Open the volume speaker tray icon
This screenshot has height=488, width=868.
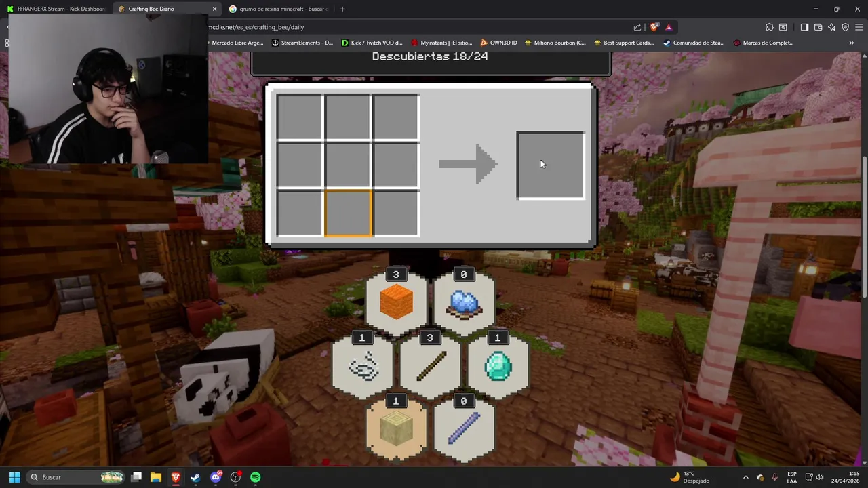[819, 477]
